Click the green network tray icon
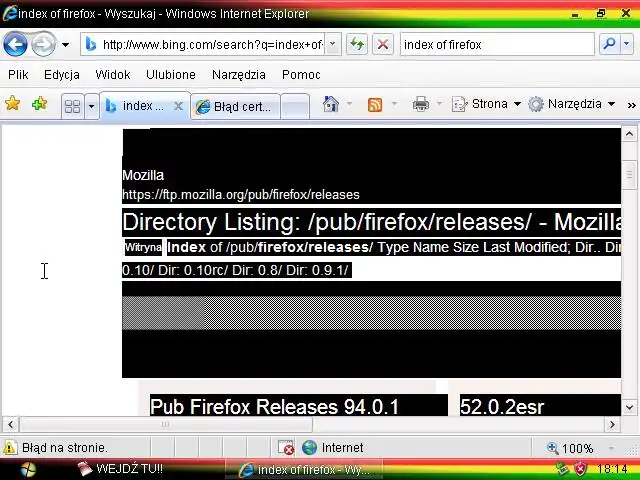Image resolution: width=640 pixels, height=480 pixels. tap(562, 469)
